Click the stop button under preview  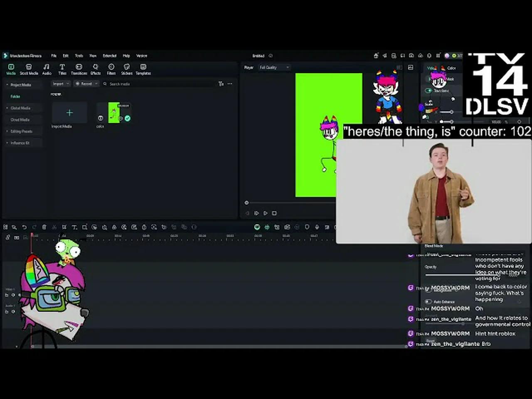pos(274,213)
